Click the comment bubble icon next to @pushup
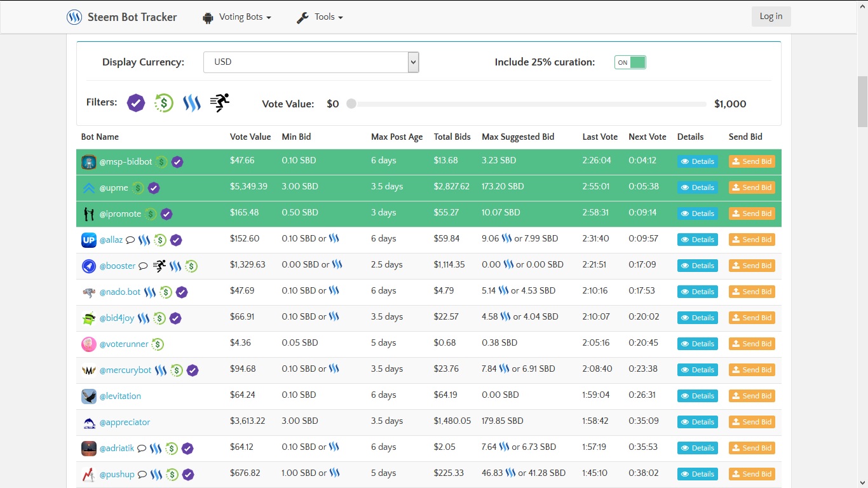Image resolution: width=868 pixels, height=488 pixels. pyautogui.click(x=142, y=475)
